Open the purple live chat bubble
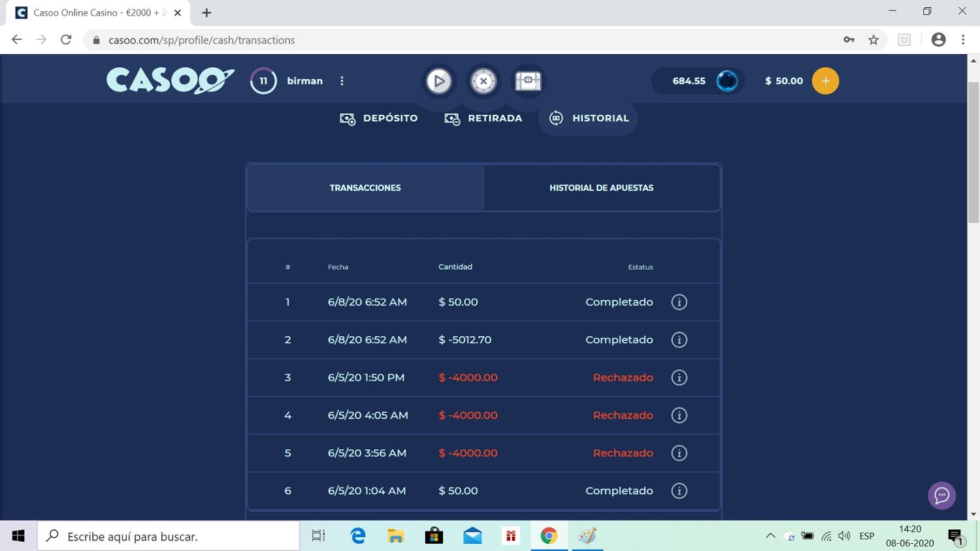The height and width of the screenshot is (551, 980). 941,496
